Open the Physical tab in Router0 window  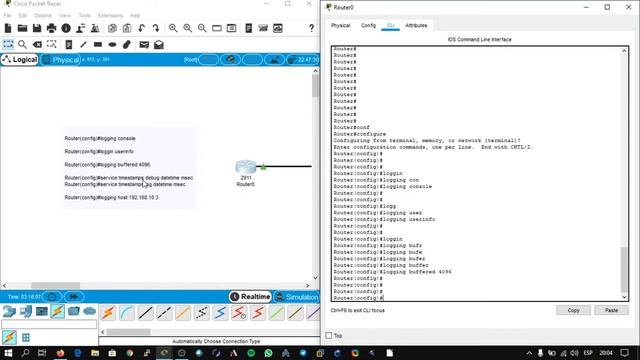click(340, 25)
